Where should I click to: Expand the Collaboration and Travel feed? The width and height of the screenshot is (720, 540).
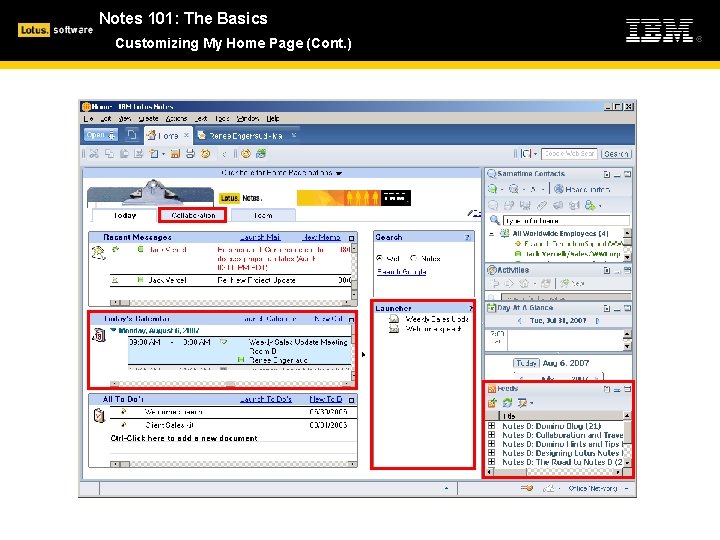click(x=491, y=435)
